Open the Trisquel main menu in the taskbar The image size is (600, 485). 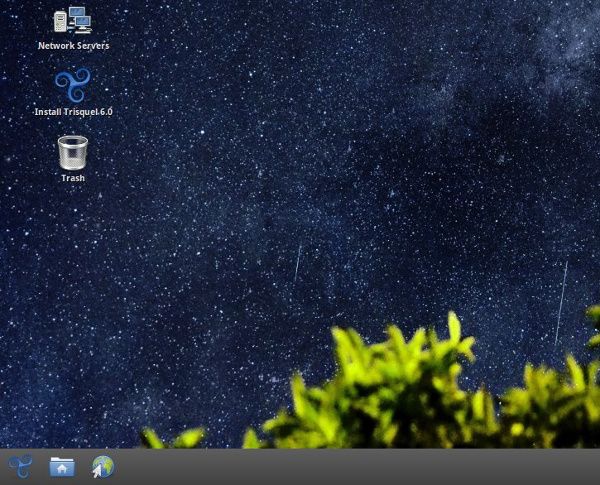pyautogui.click(x=20, y=466)
